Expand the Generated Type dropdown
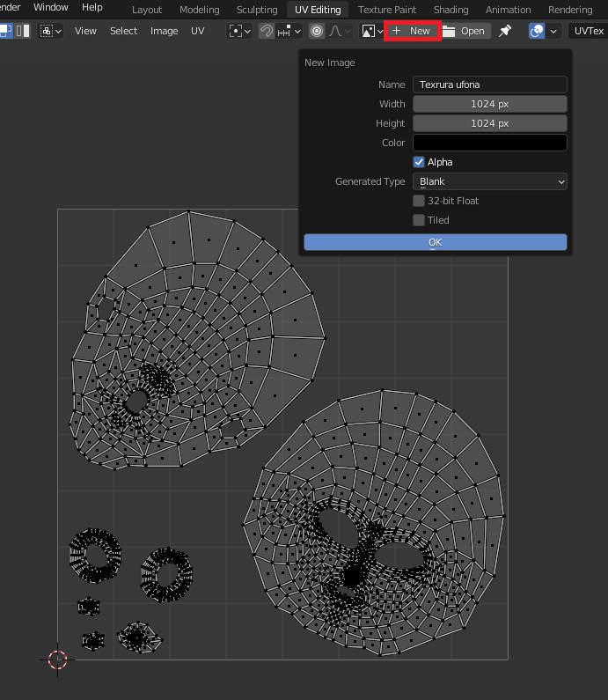This screenshot has height=700, width=608. 489,181
